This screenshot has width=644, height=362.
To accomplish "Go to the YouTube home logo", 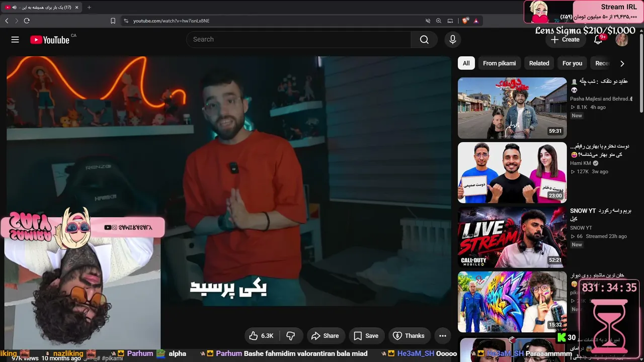I will [x=50, y=40].
